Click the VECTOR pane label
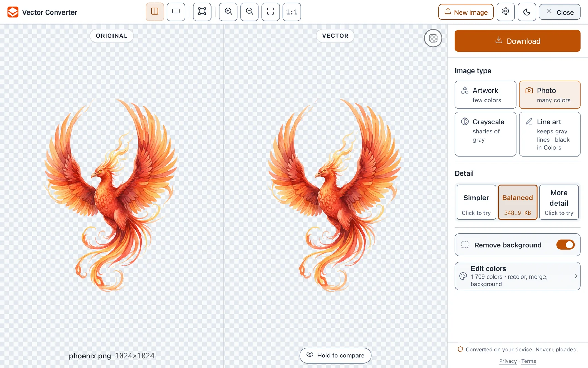 335,36
